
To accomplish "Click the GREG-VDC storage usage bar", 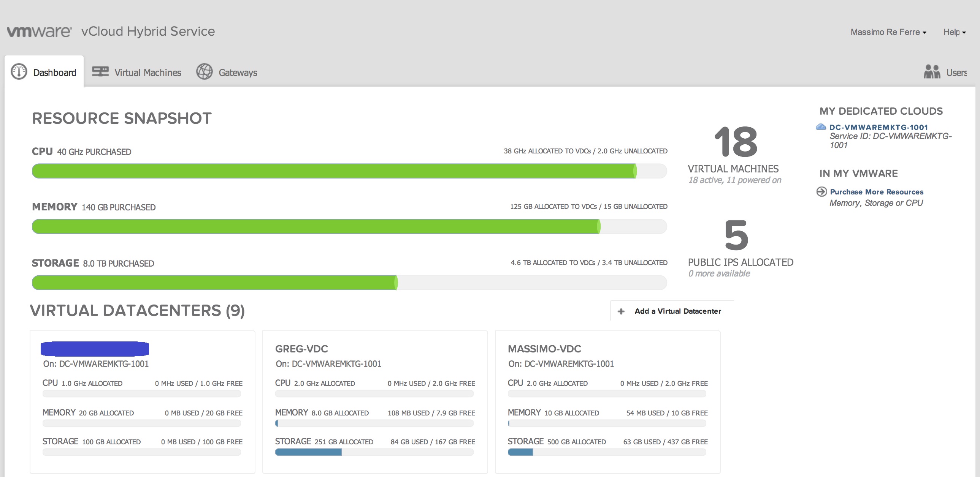I will 374,452.
